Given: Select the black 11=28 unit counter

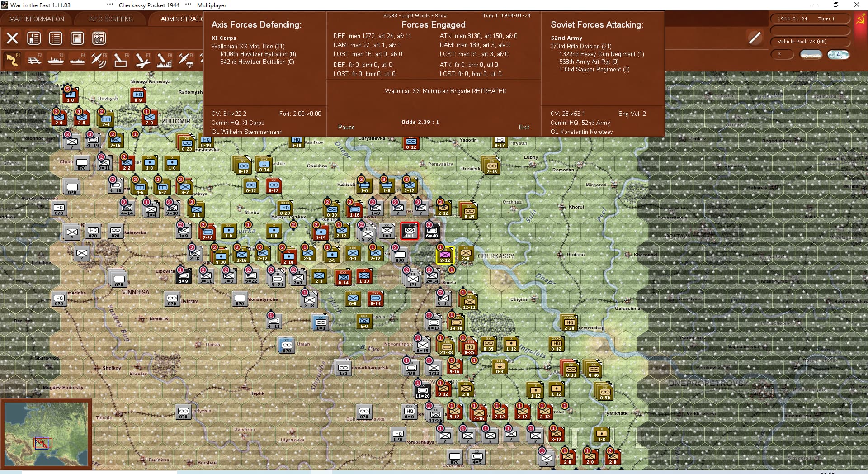Looking at the screenshot, I should point(422,390).
